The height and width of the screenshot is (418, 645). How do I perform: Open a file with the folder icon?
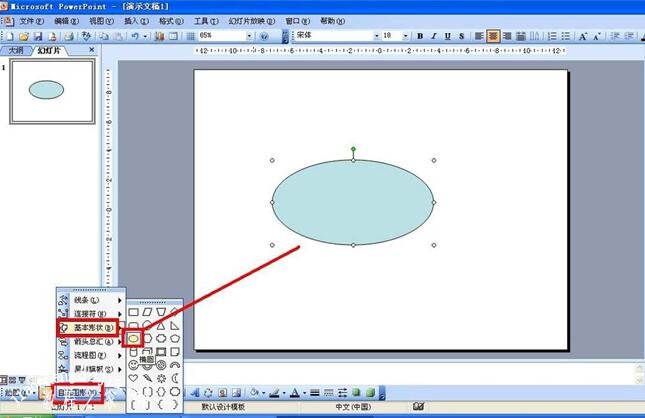[x=23, y=36]
